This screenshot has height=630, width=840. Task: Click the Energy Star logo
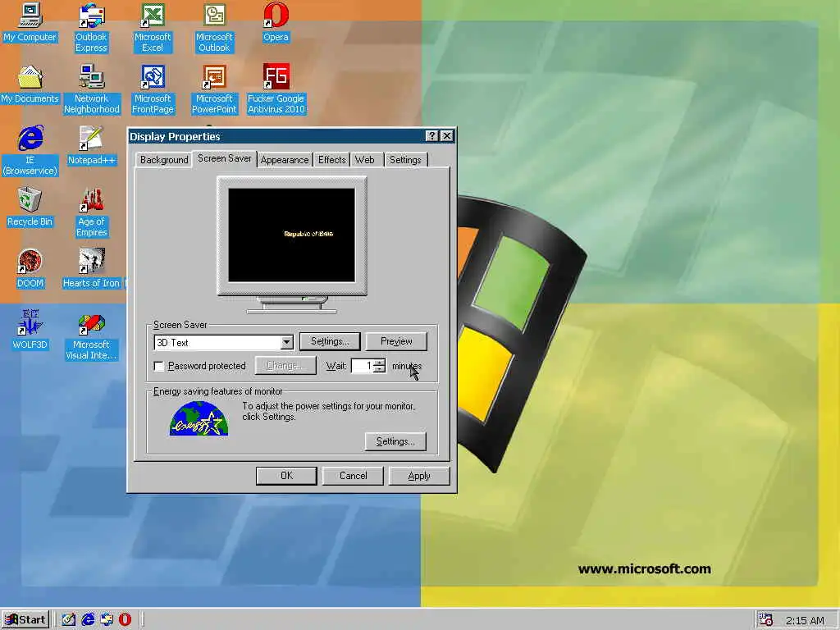tap(199, 418)
